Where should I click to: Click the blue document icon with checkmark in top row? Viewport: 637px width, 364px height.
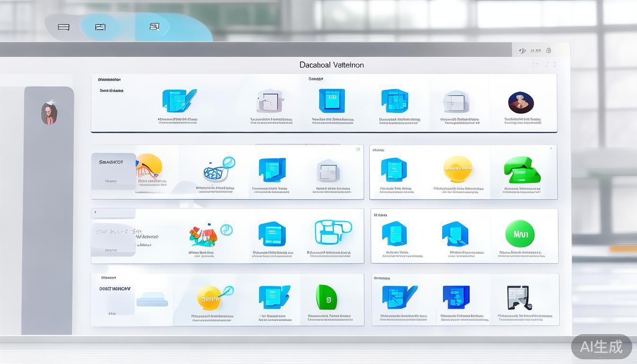pyautogui.click(x=179, y=100)
